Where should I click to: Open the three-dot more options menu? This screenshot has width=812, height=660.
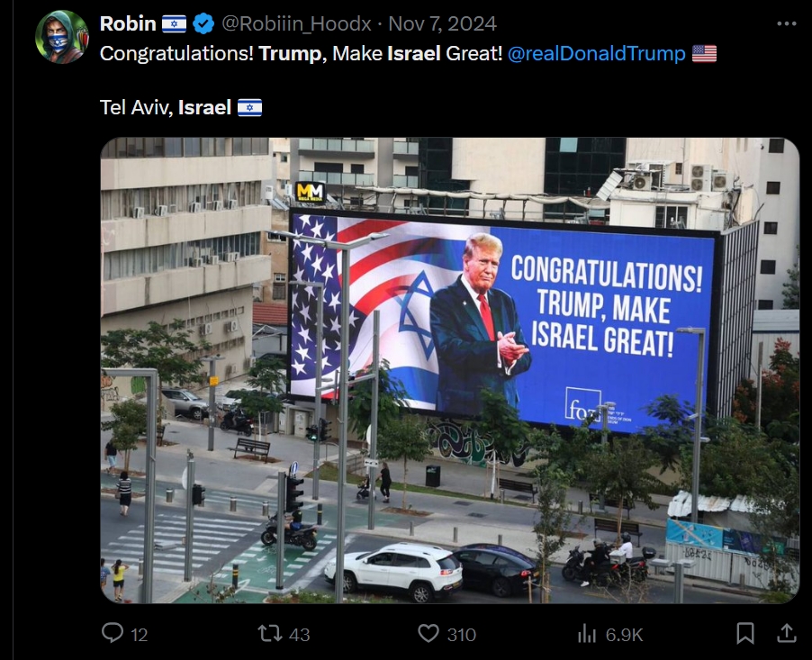point(786,23)
